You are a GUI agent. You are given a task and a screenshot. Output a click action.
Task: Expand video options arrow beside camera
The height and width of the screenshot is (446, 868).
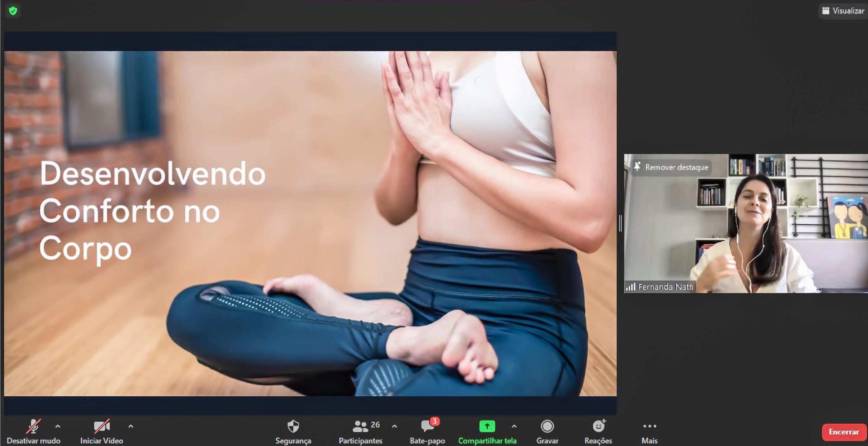coord(131,426)
